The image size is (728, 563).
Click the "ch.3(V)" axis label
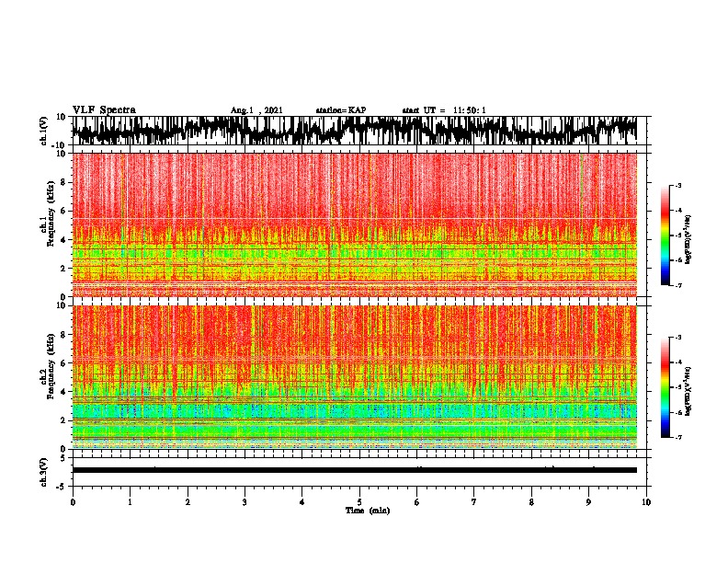tap(44, 472)
